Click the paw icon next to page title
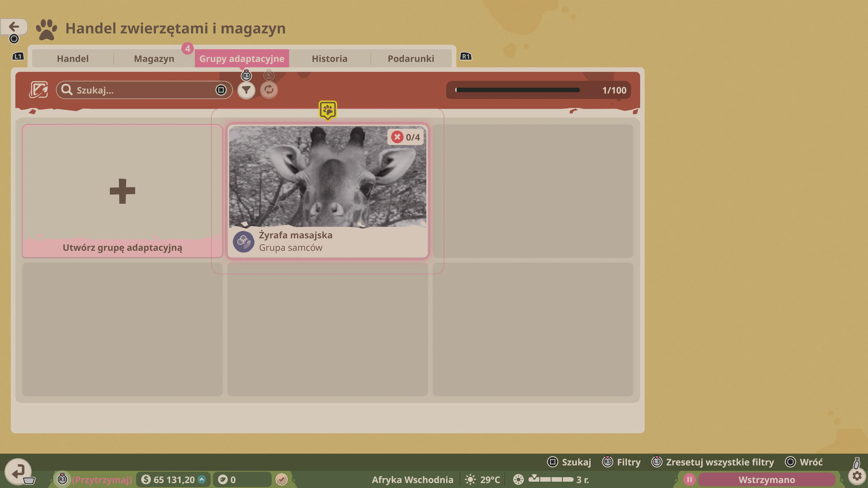 click(47, 30)
